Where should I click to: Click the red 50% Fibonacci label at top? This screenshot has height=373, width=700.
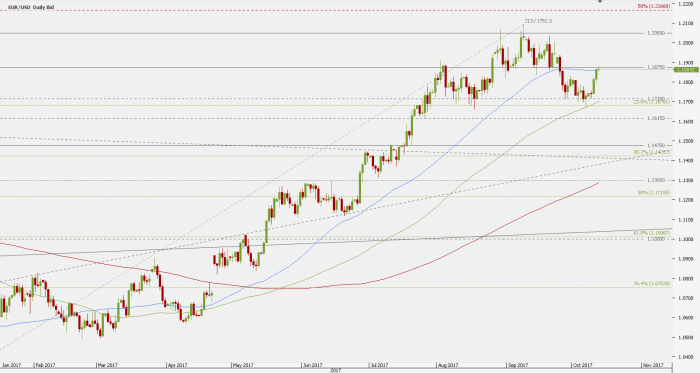click(x=654, y=6)
